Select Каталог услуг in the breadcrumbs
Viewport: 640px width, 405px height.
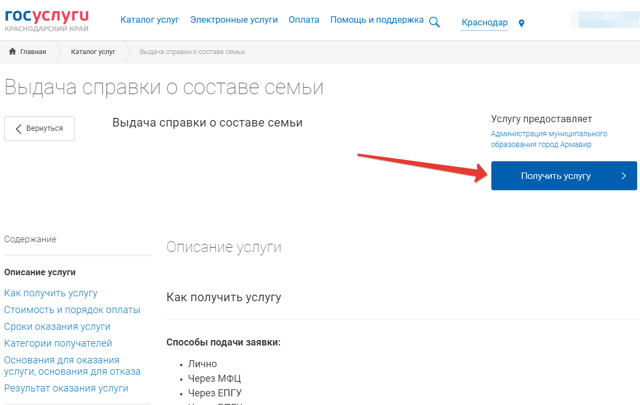(x=93, y=51)
